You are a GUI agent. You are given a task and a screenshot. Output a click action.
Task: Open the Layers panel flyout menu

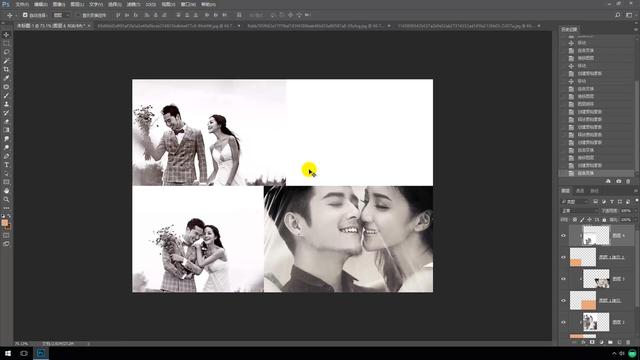pos(636,191)
